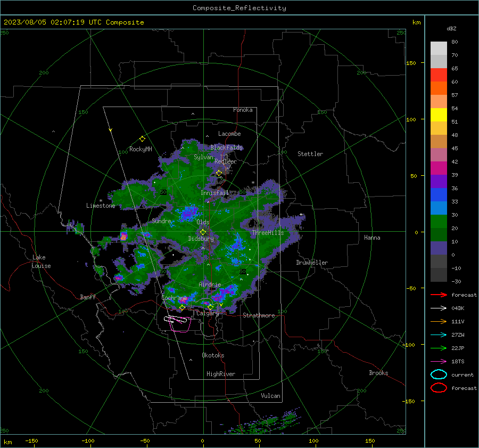
Task: Click the red 65 dBZ color swatch
Action: click(439, 75)
